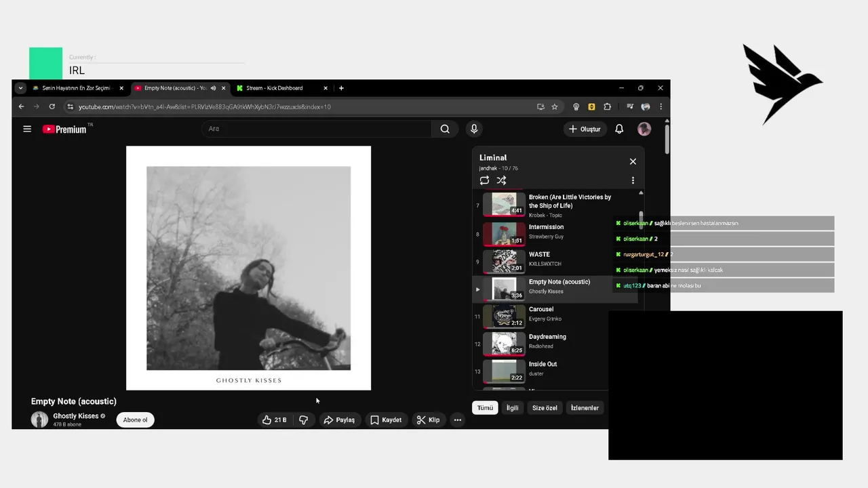Select the Tümü filter chip
The height and width of the screenshot is (488, 868).
click(485, 408)
